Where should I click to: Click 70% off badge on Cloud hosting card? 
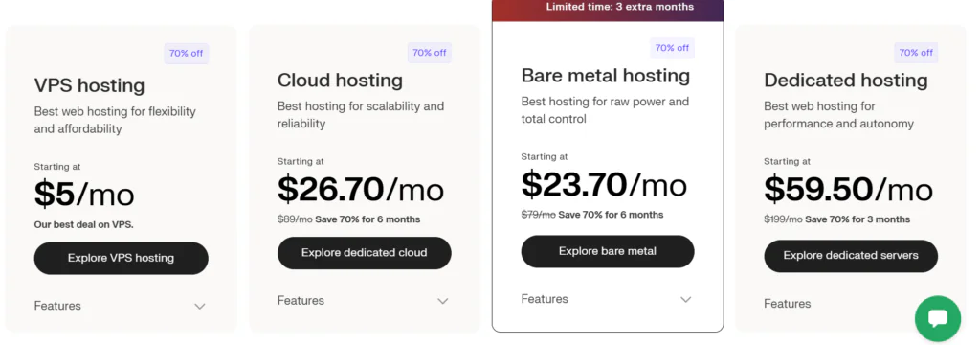point(430,53)
